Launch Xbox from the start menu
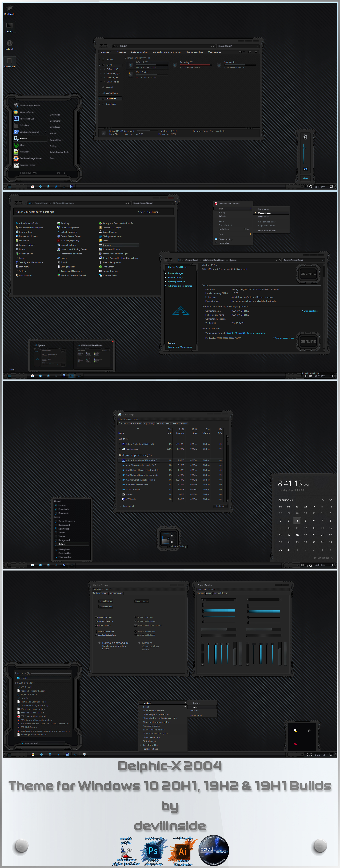Viewport: 340px width, 868px height. (x=19, y=145)
